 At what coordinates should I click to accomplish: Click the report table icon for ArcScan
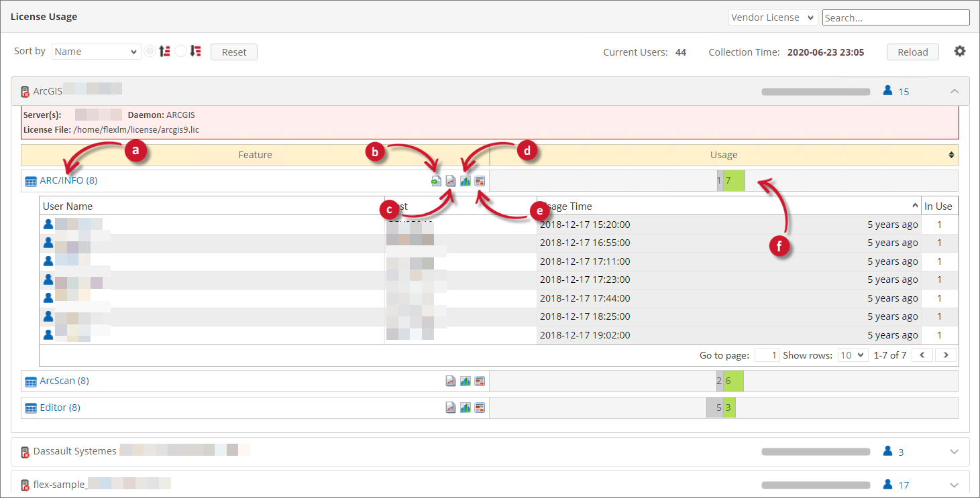(x=480, y=381)
